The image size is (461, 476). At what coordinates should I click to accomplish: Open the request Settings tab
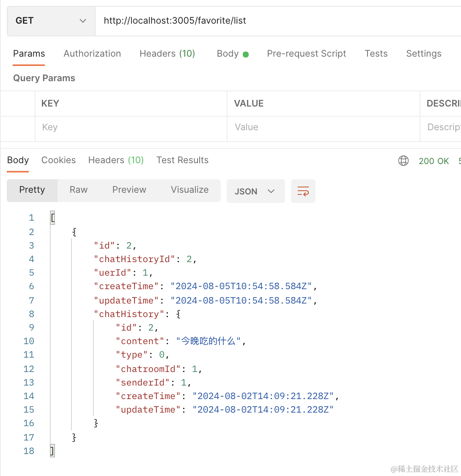[x=423, y=54]
